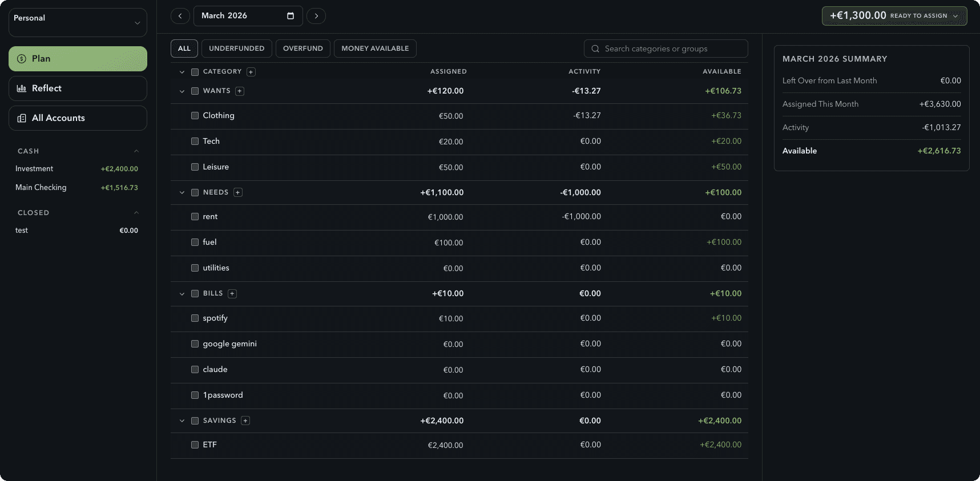Go to previous month arrow
The width and height of the screenshot is (980, 481).
(180, 16)
